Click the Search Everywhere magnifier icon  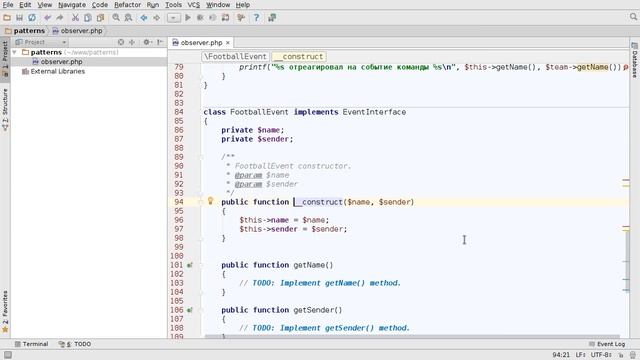point(633,17)
